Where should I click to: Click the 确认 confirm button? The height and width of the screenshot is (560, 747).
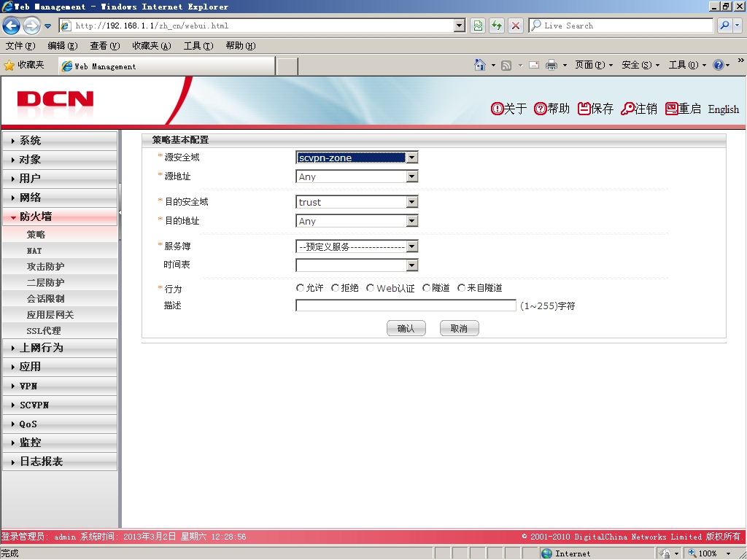[x=406, y=328]
